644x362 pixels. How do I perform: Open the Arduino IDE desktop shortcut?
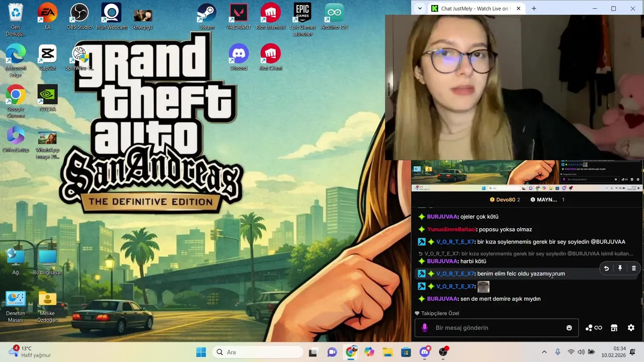334,17
